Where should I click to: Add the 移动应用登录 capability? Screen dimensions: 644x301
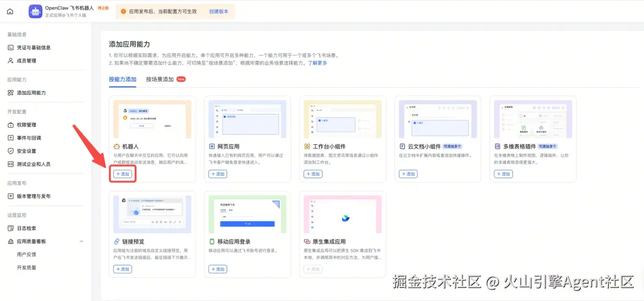click(x=218, y=269)
